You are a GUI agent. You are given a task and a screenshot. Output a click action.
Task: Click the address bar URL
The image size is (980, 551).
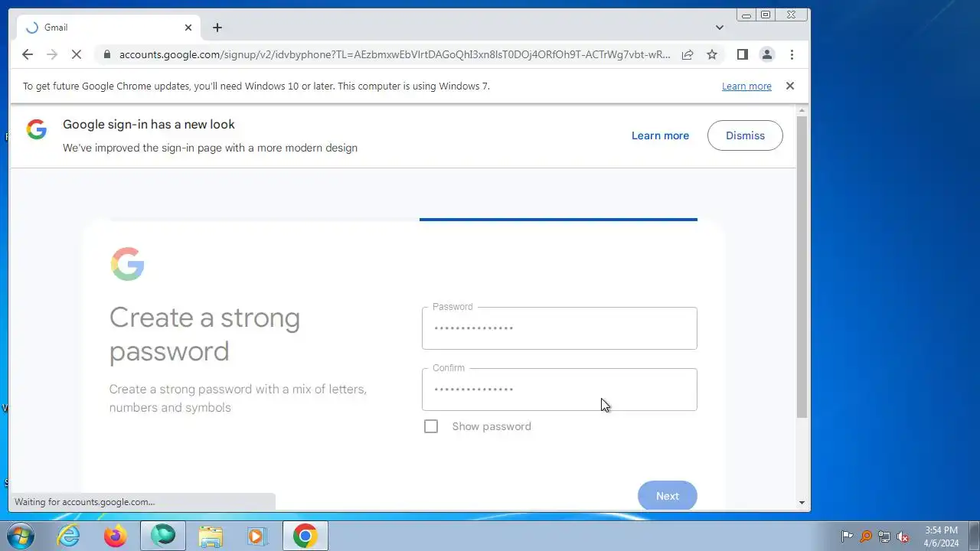pyautogui.click(x=394, y=54)
